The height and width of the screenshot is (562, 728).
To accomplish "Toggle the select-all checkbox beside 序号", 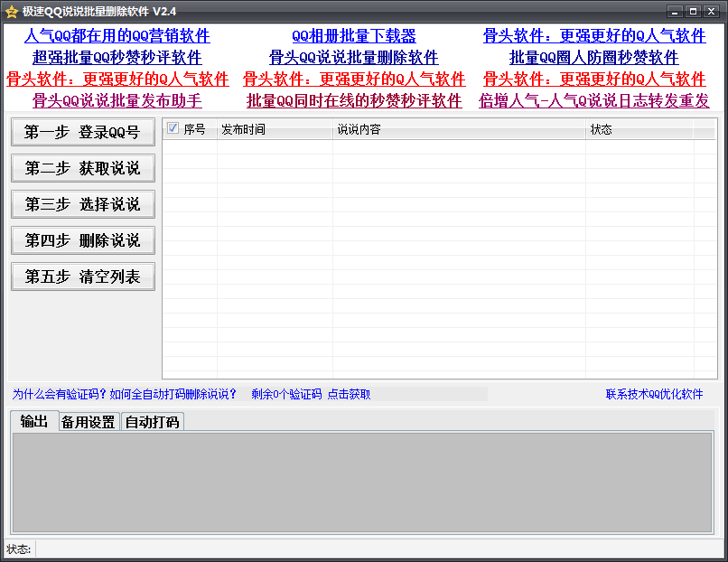I will [x=173, y=128].
